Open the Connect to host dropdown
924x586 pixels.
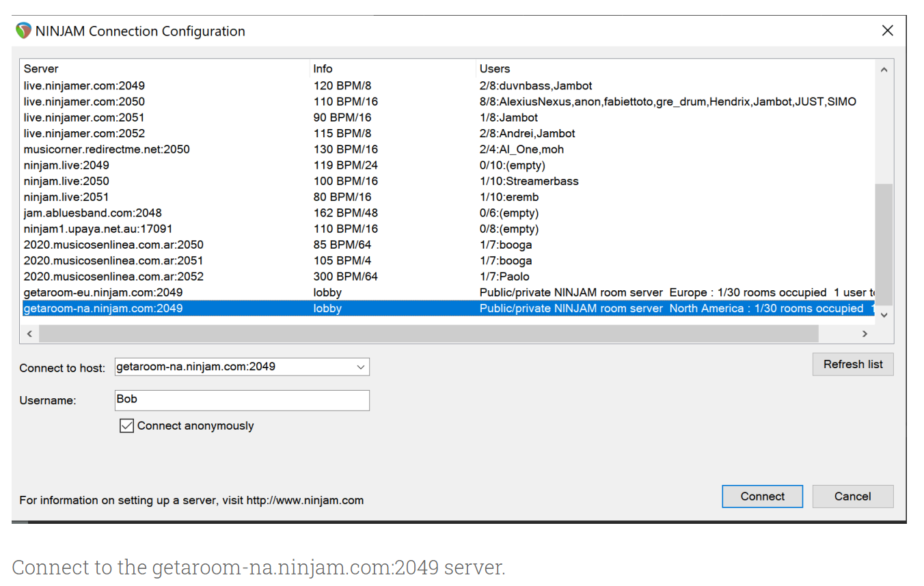coord(360,367)
